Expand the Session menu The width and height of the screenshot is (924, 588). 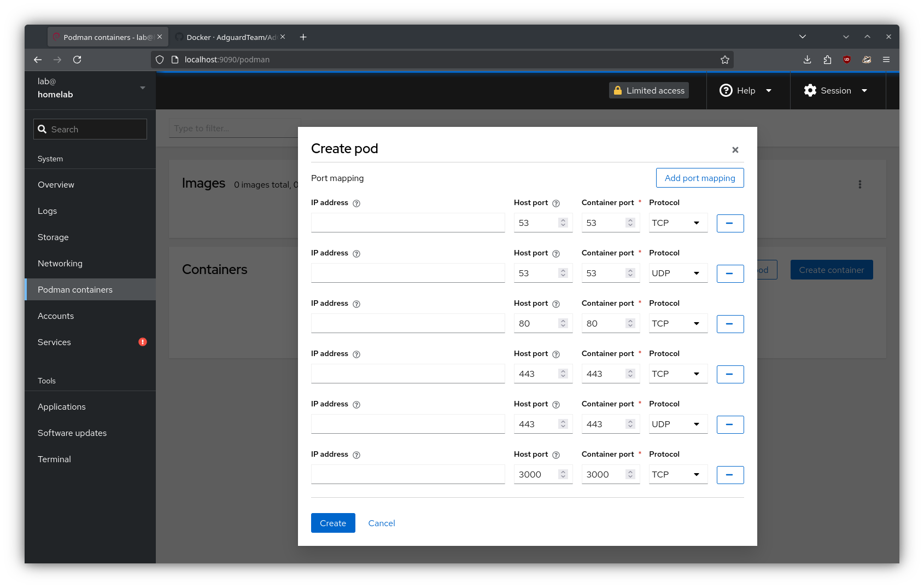point(835,91)
